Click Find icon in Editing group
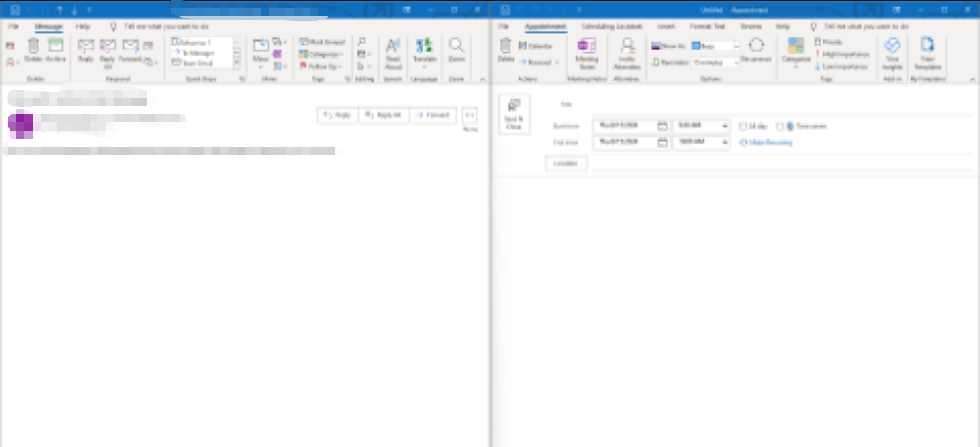Image resolution: width=980 pixels, height=447 pixels. [x=363, y=42]
